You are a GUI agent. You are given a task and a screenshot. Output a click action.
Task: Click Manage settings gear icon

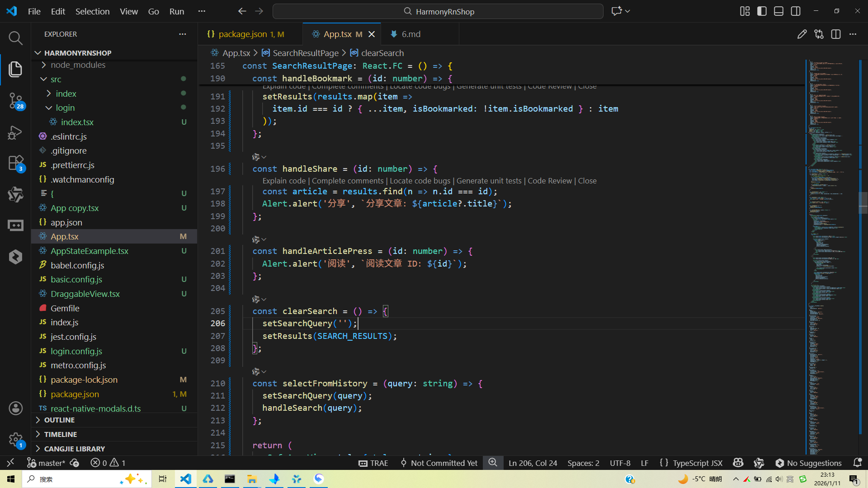coord(15,439)
